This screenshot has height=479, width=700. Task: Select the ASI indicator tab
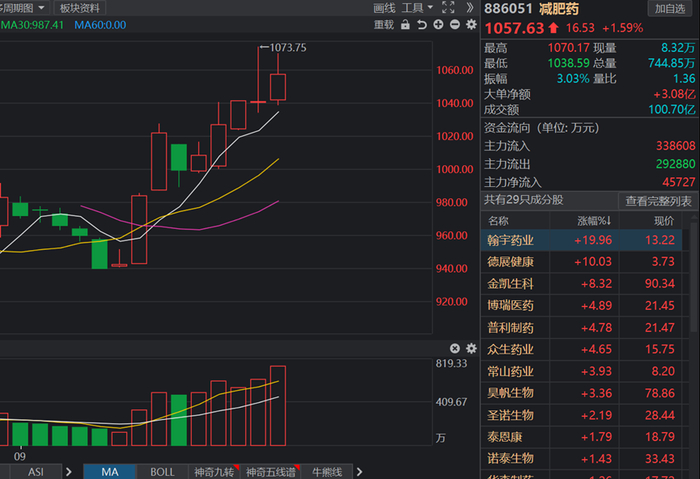[36, 472]
